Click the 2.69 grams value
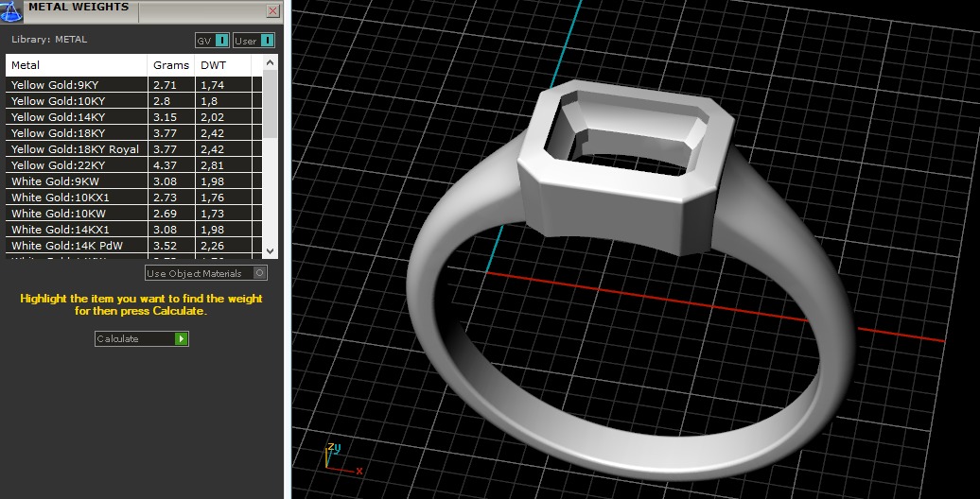This screenshot has width=980, height=499. click(165, 214)
